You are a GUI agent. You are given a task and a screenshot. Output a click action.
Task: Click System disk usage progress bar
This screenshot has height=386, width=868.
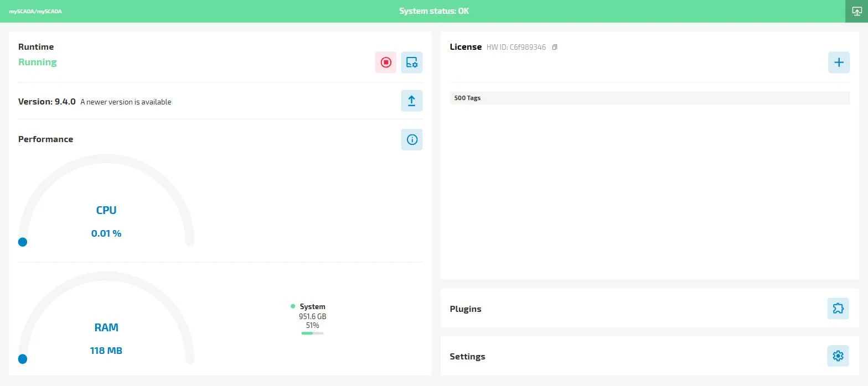312,333
